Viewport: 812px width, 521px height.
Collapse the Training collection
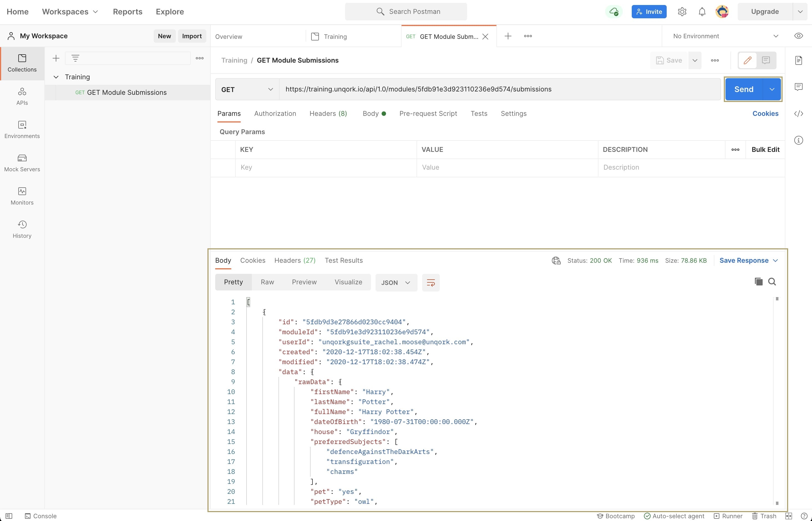[x=56, y=77]
